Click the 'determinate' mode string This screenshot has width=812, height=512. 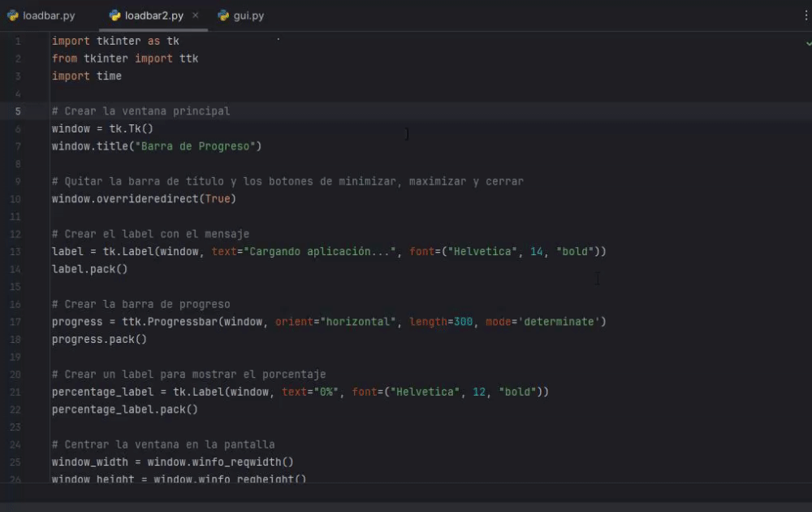[x=559, y=322]
